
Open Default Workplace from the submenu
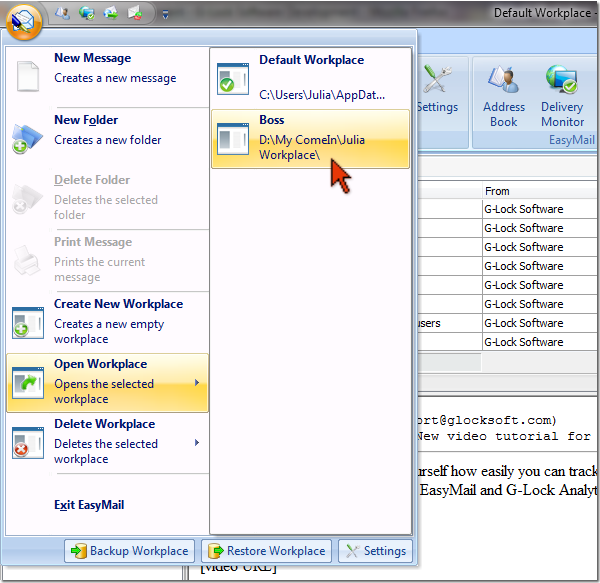point(310,78)
